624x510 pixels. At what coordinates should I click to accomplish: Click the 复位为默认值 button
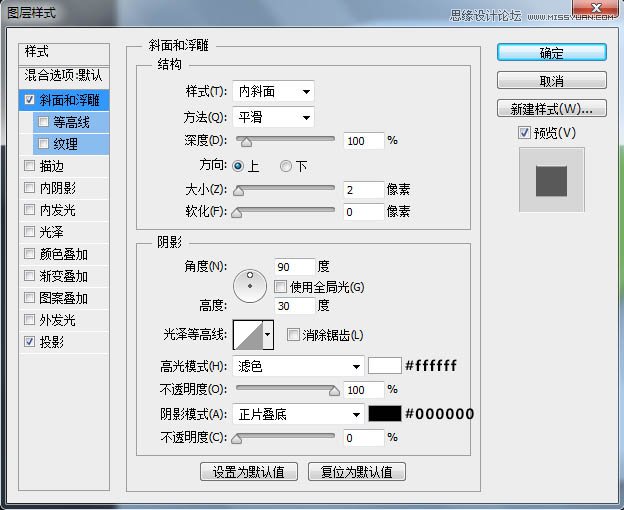click(x=357, y=472)
